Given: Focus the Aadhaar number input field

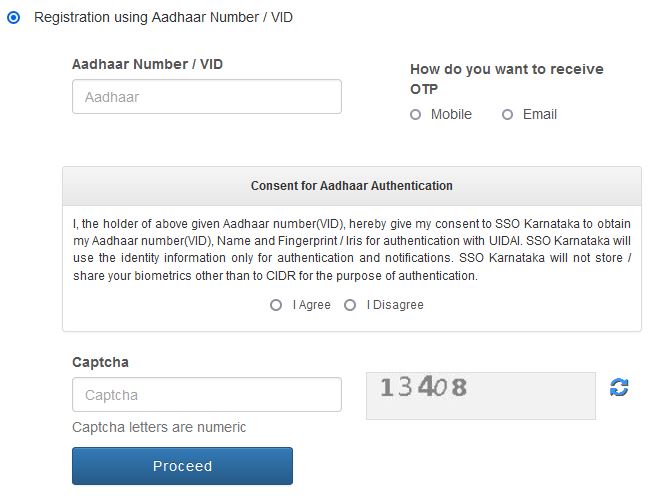Looking at the screenshot, I should (207, 96).
